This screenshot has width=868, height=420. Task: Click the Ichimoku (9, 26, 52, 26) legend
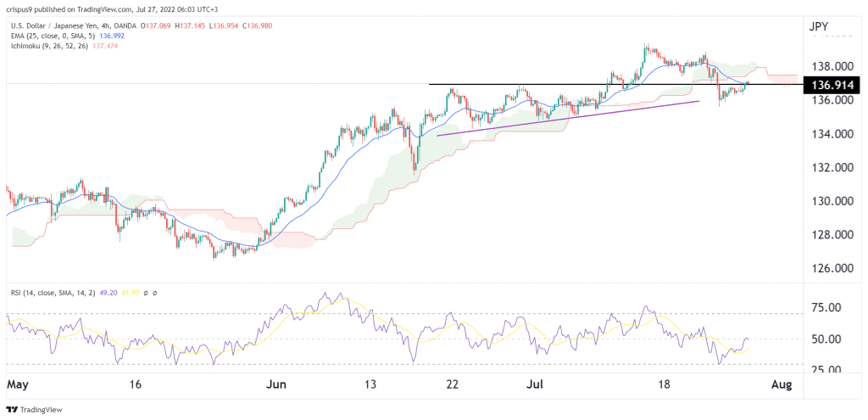click(x=48, y=47)
